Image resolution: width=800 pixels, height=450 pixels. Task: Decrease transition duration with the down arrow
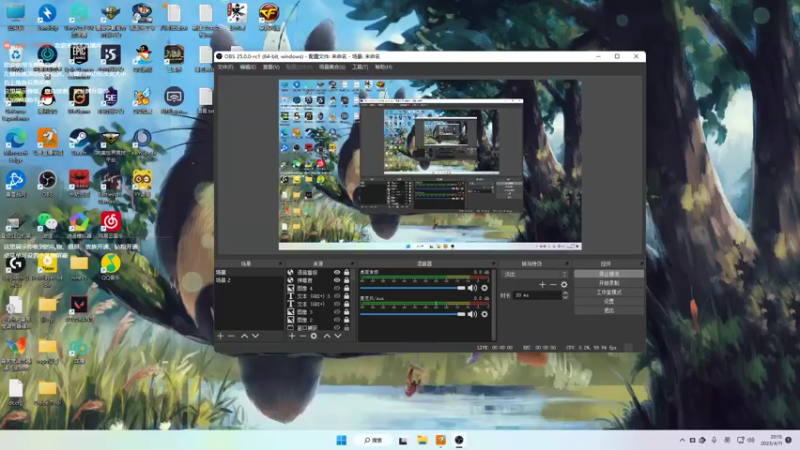(x=565, y=297)
